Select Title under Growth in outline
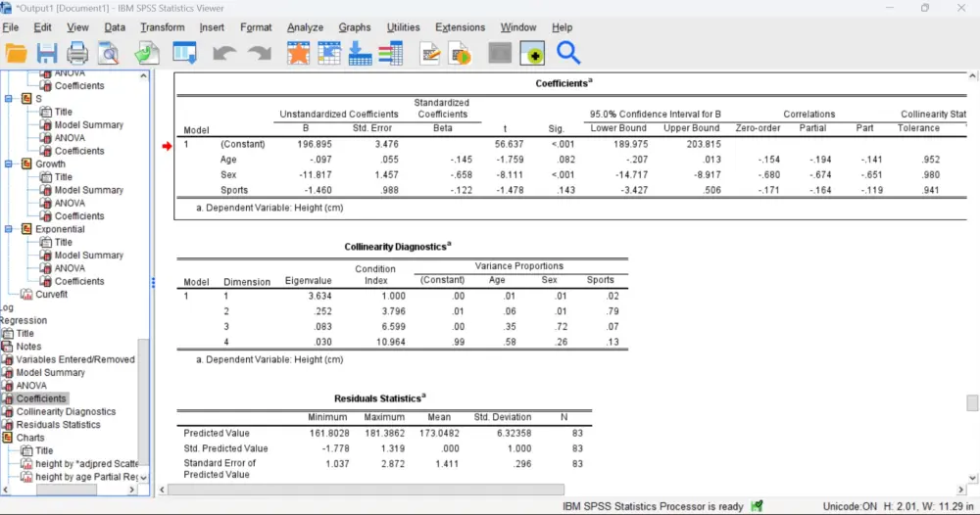Screen dimensions: 980x515 click(63, 177)
